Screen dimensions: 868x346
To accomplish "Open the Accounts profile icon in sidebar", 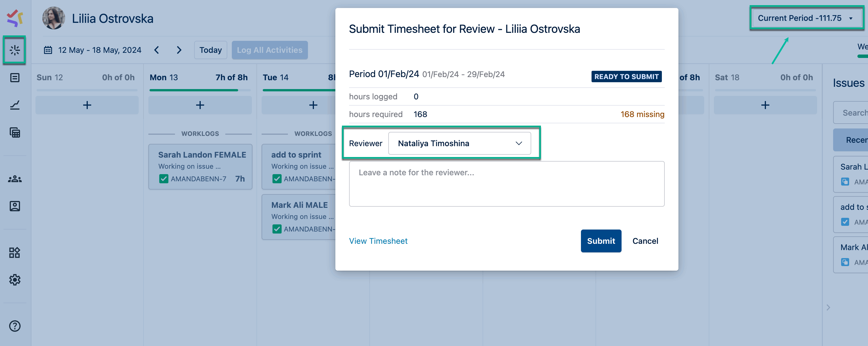I will [15, 206].
